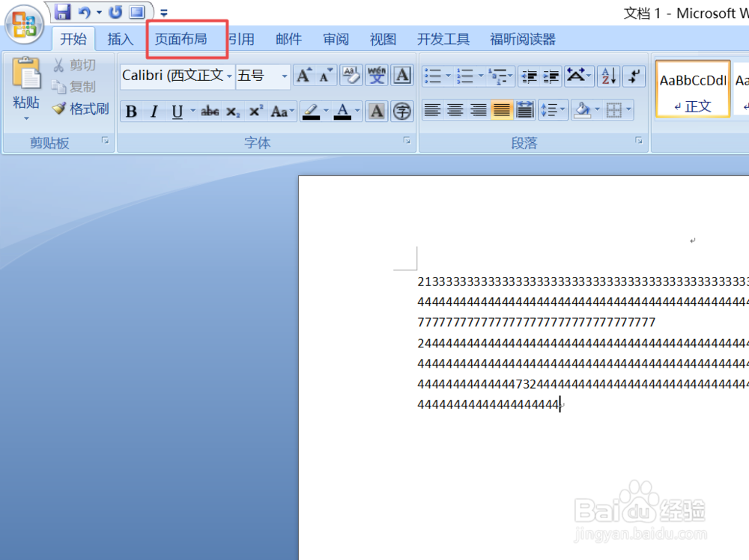
Task: Switch to the 开始 tab
Action: [73, 39]
